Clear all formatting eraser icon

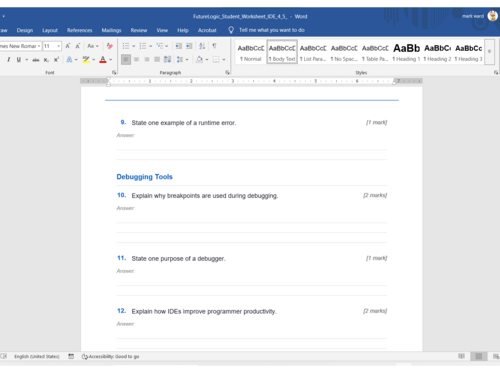tap(109, 46)
